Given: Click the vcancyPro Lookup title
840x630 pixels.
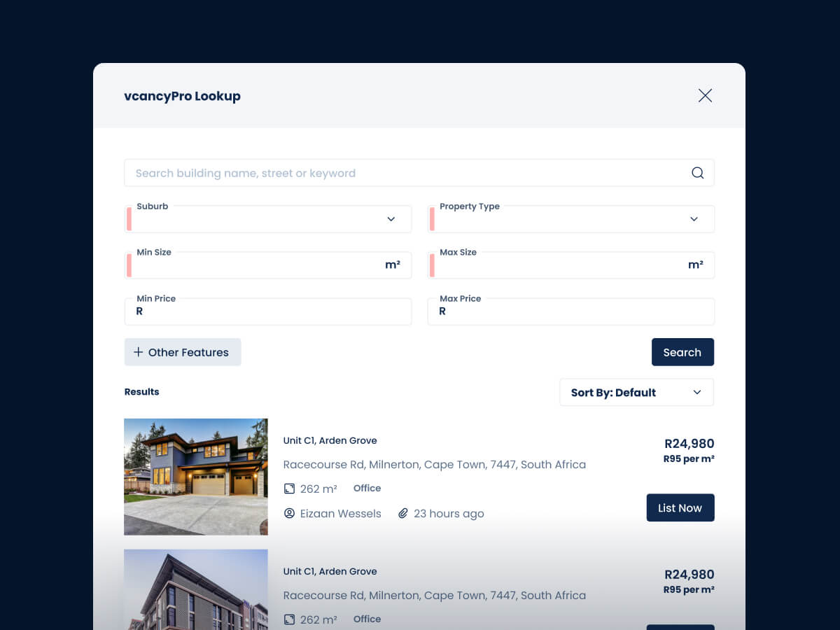Looking at the screenshot, I should (182, 97).
